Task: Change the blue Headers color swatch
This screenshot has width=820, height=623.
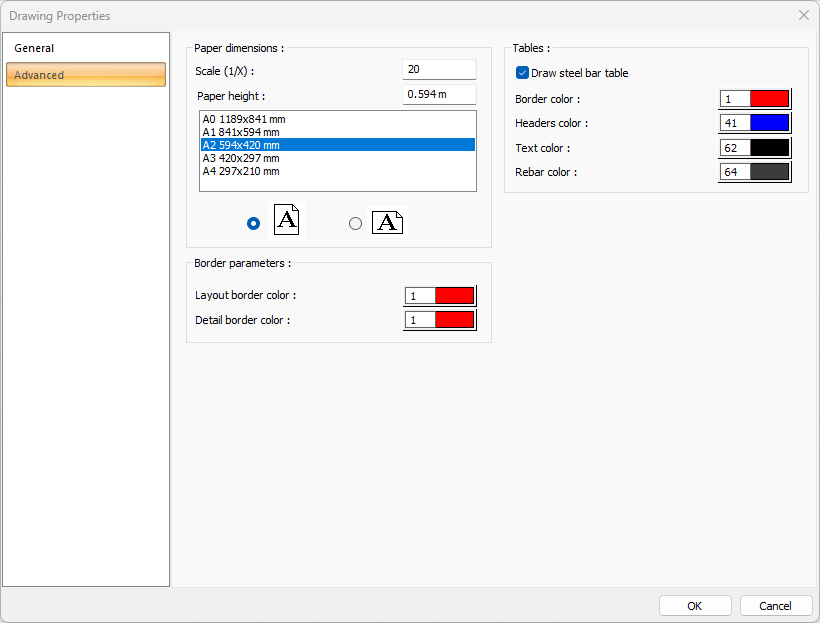Action: click(x=769, y=123)
